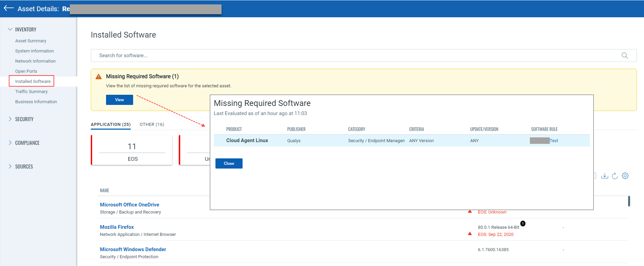Open Network Information in the sidebar
The height and width of the screenshot is (266, 644).
tap(35, 61)
